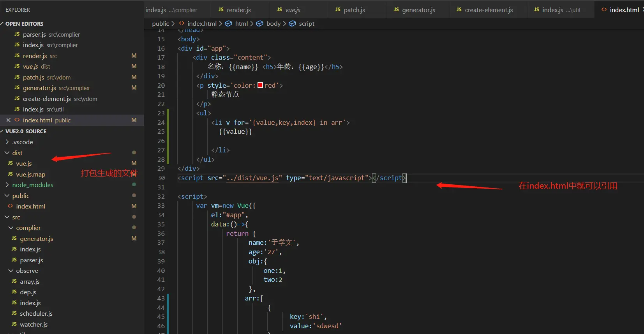The image size is (644, 334).
Task: Click the EXPLORER panel title
Action: click(x=18, y=10)
